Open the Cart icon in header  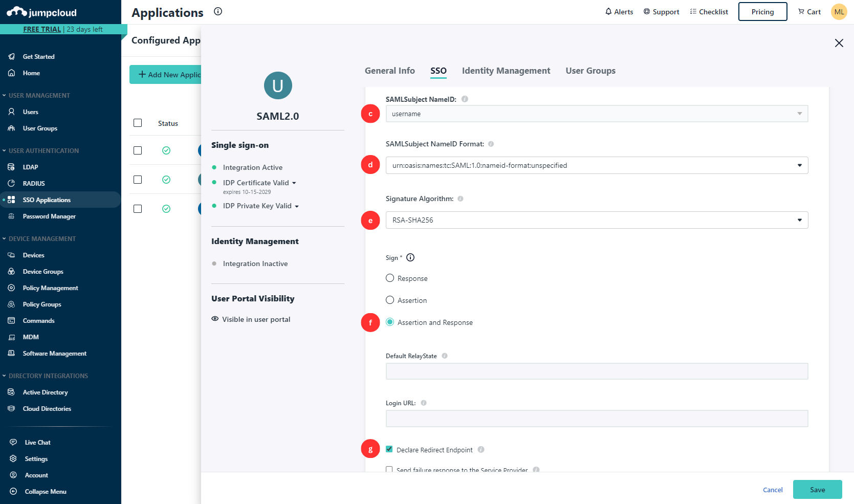[x=801, y=12]
